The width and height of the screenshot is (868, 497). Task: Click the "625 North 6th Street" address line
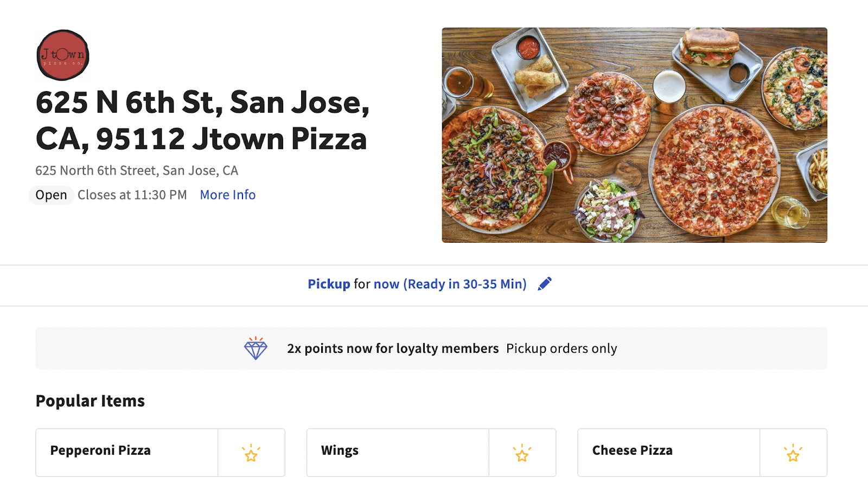pos(137,171)
